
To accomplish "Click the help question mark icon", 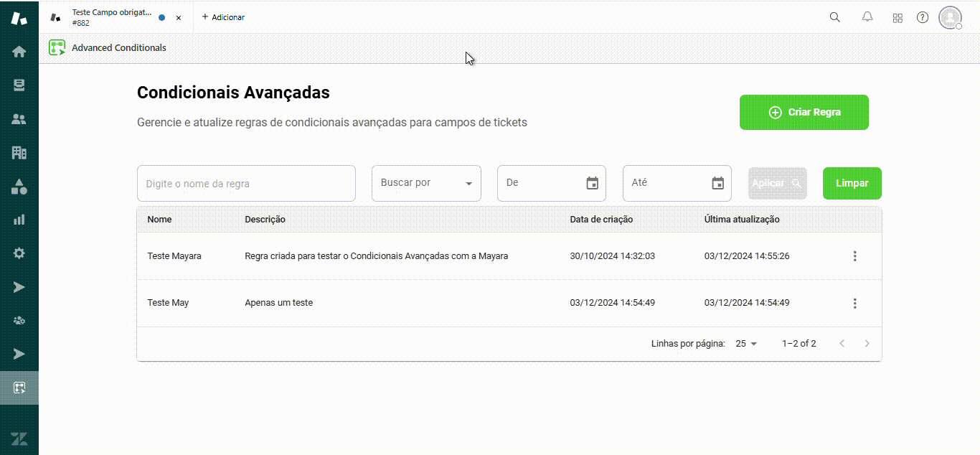I will [x=923, y=18].
